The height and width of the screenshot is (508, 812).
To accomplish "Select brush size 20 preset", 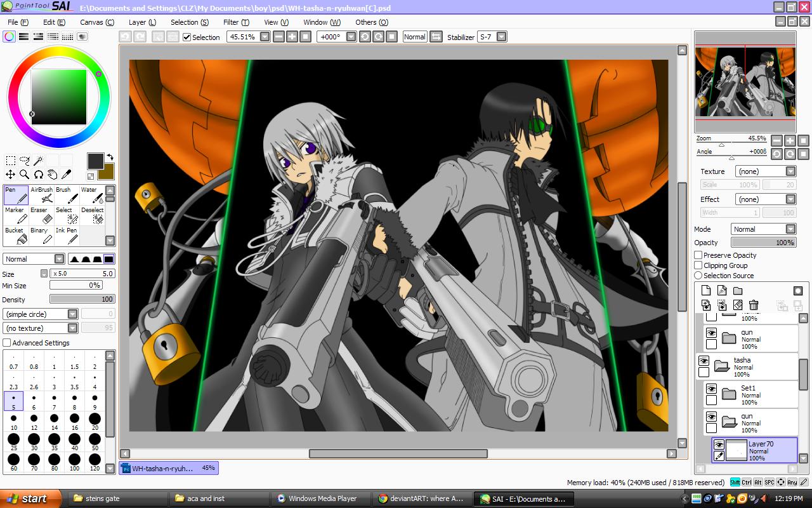I will click(x=95, y=420).
